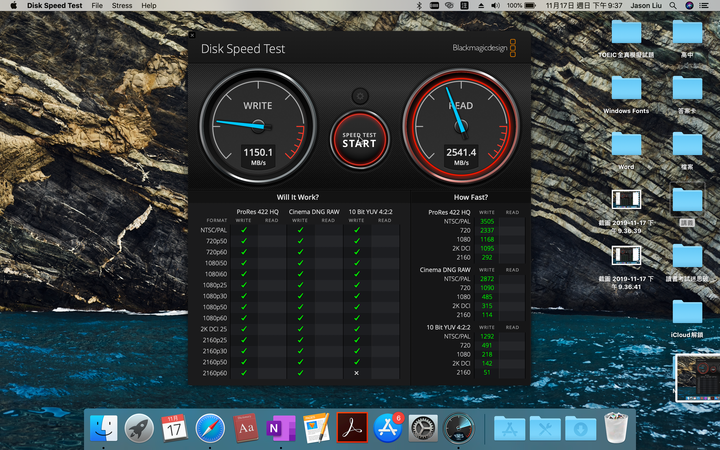
Task: Click the eject icon in the menu bar
Action: tap(481, 6)
